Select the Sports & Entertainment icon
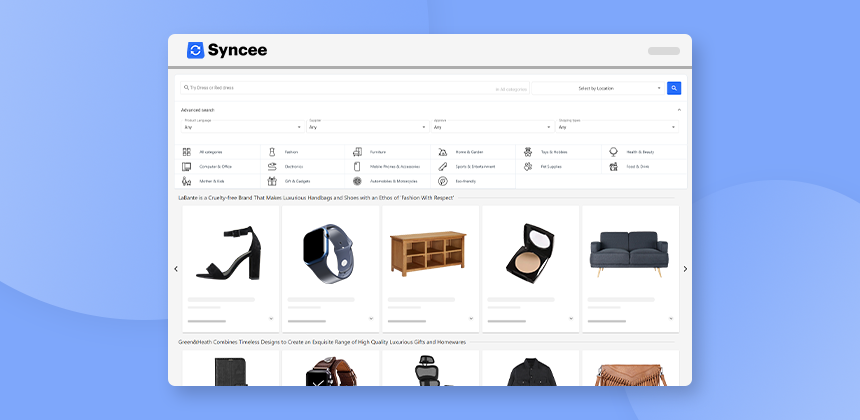 [443, 167]
